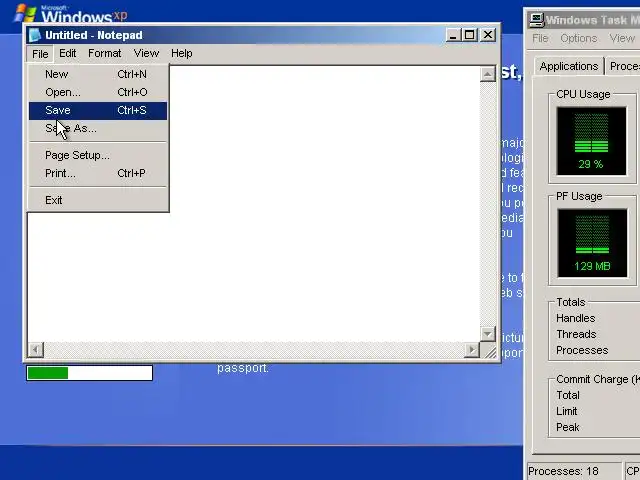640x480 pixels.
Task: Open the Options menu in Task Manager
Action: pos(578,38)
